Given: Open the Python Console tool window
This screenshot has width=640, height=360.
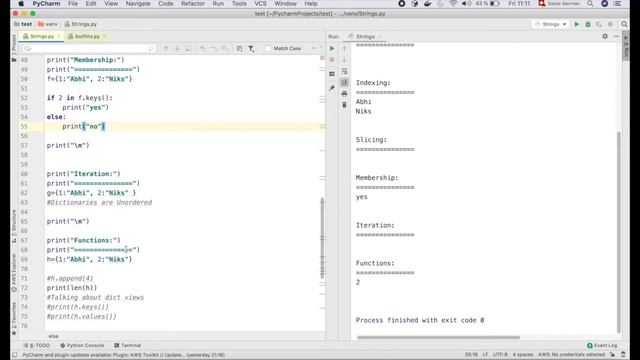Looking at the screenshot, I should [82, 345].
